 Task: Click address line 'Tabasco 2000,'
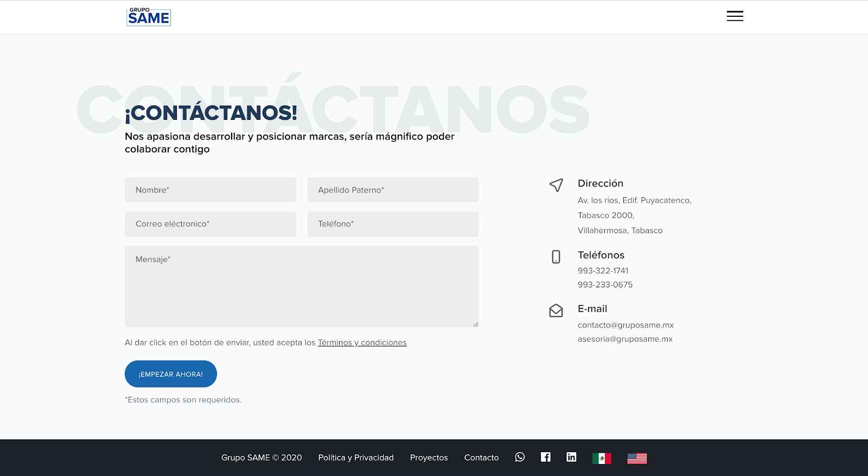606,215
